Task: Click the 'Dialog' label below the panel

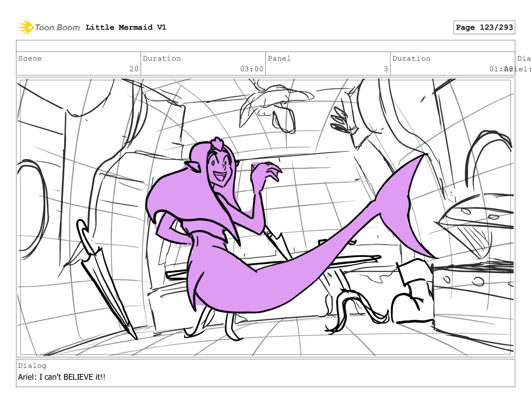Action: (x=32, y=366)
